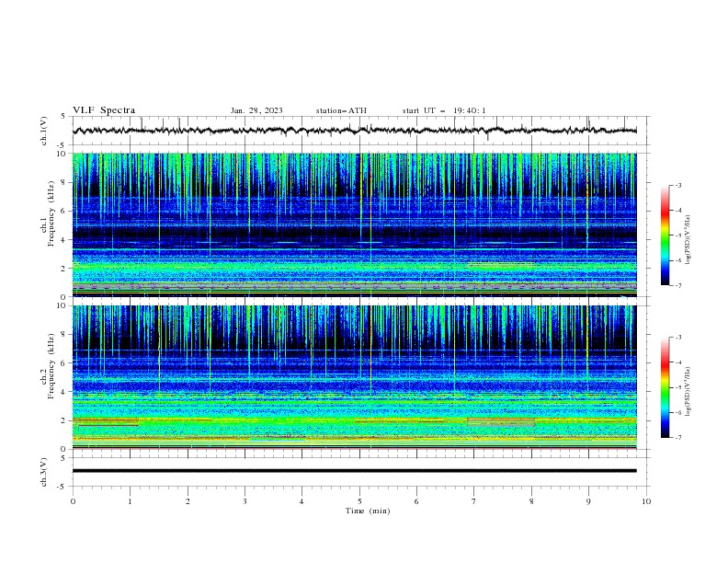Click time axis tick label "3"
This screenshot has height=563, width=728.
tap(245, 501)
